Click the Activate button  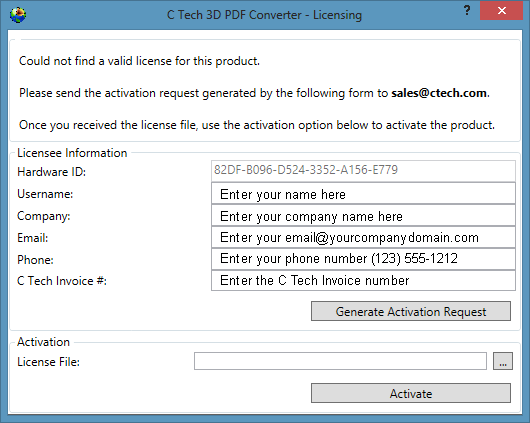411,393
